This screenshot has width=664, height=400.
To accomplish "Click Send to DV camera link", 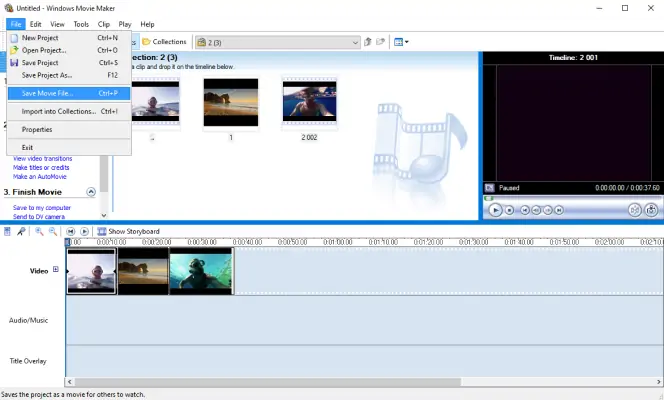I will 39,217.
